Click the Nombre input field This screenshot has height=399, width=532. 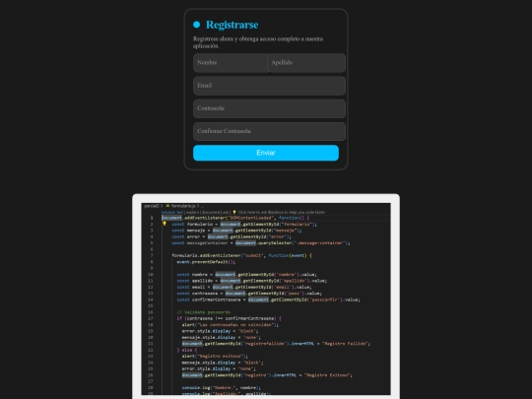tap(231, 63)
